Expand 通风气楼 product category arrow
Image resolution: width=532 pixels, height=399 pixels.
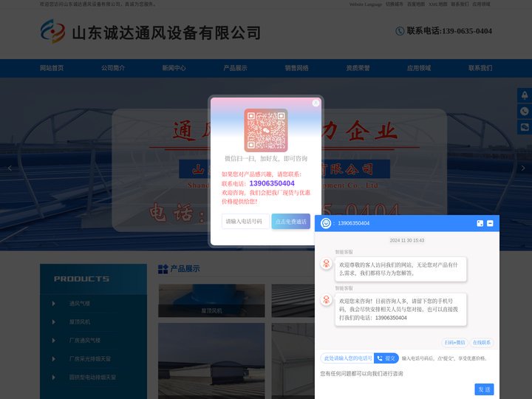tap(54, 304)
